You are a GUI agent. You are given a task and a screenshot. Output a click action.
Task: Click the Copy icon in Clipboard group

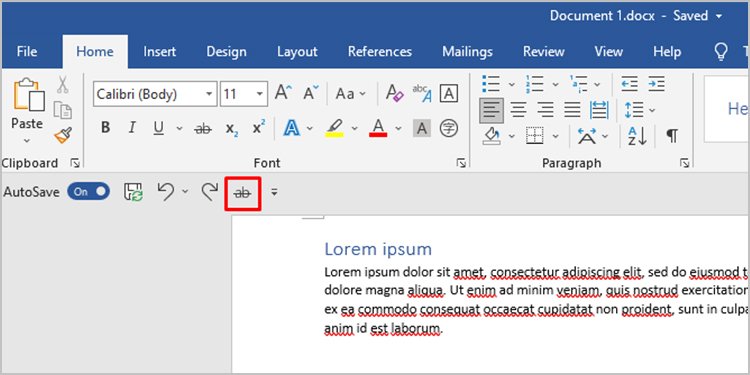(63, 110)
